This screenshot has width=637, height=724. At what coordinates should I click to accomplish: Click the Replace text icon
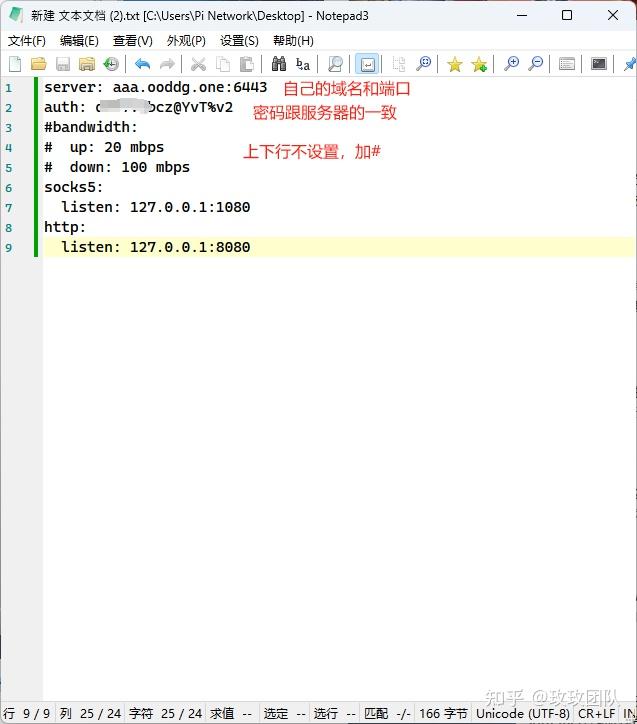tap(303, 64)
